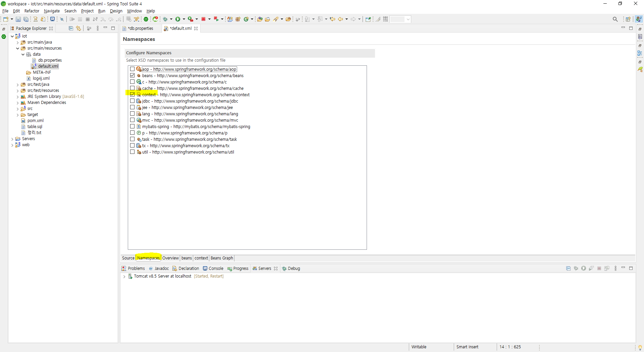Check the util namespace checkbox
Viewport: 644px width, 352px height.
(x=132, y=152)
